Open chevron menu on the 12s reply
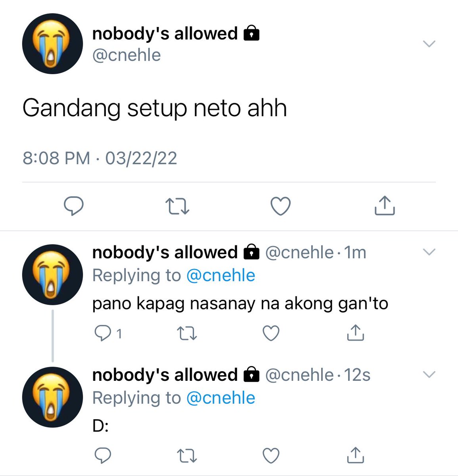 click(429, 374)
